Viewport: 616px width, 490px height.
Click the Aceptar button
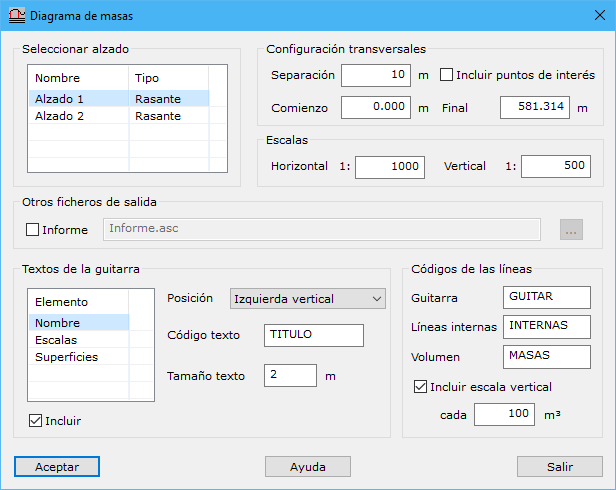(x=57, y=466)
